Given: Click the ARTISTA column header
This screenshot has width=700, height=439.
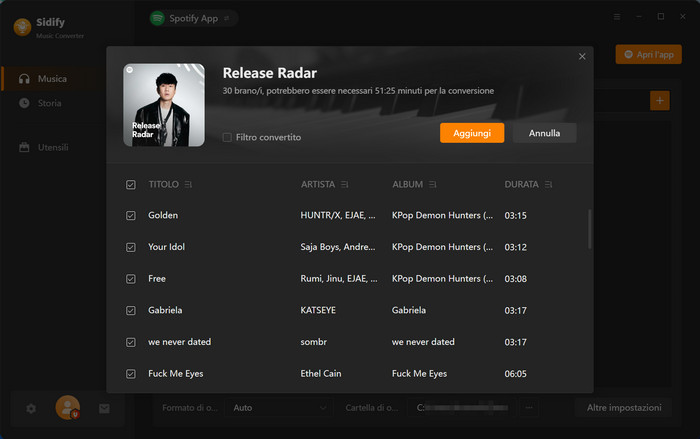Looking at the screenshot, I should click(317, 184).
